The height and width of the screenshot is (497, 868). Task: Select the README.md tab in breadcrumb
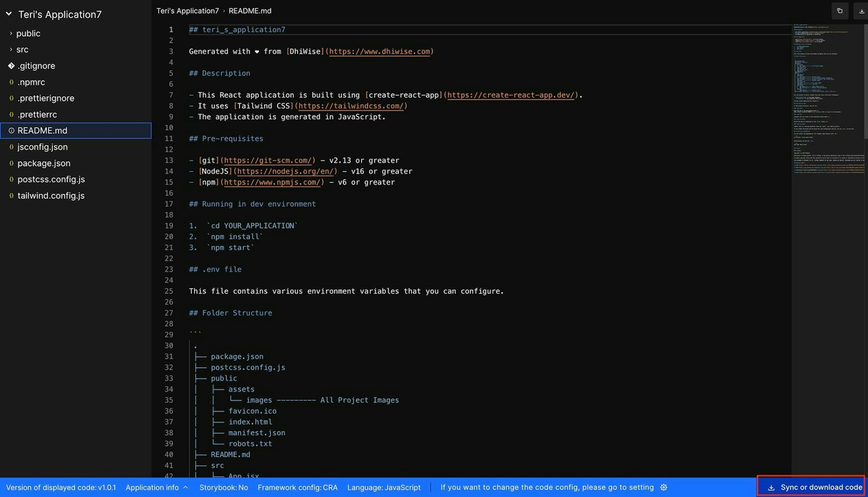(250, 11)
